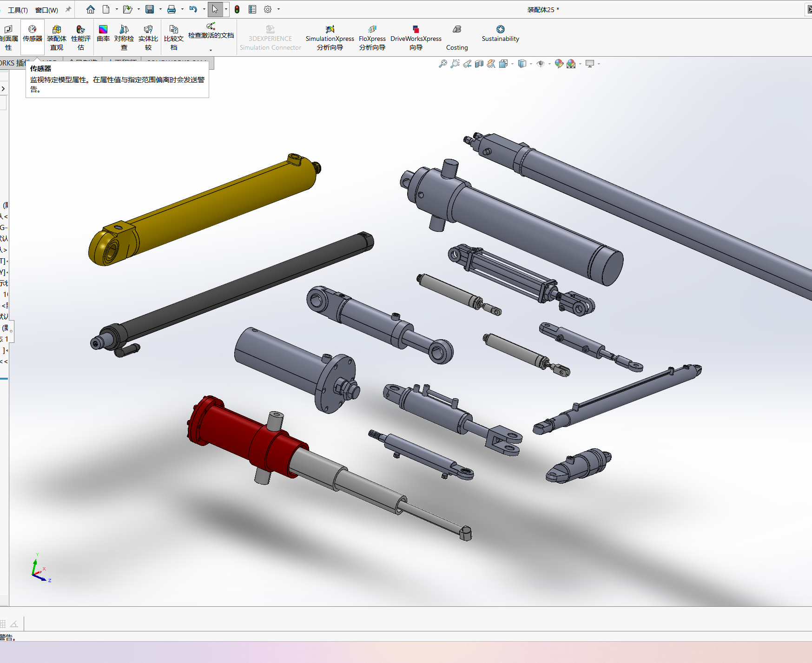Launch 装配体直观 assembly visualization
812x663 pixels.
point(57,38)
